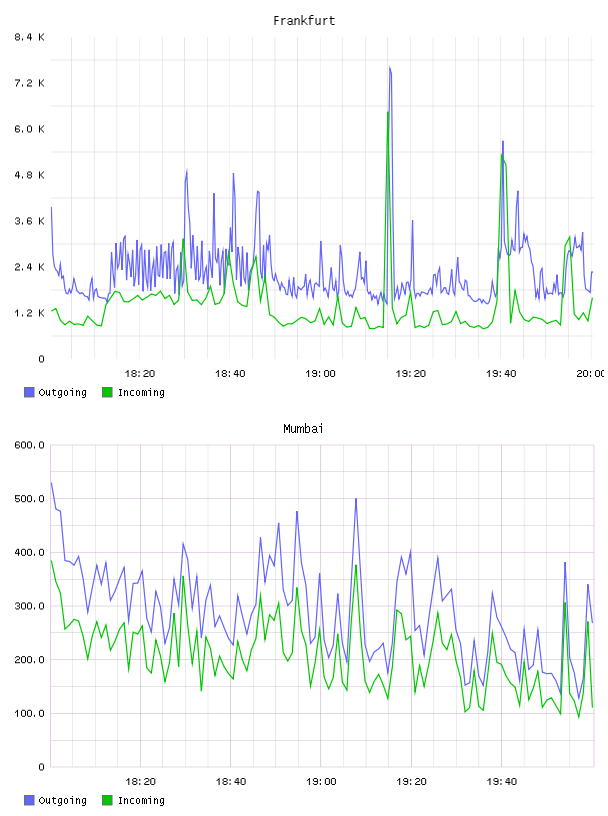
Task: Click the 19:00 time label on Frankfurt chart
Action: (x=321, y=374)
